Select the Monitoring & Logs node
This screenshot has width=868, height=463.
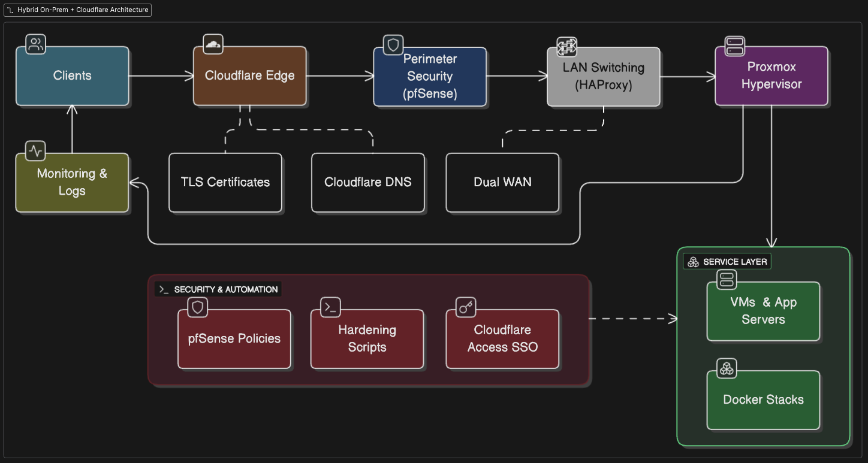[72, 183]
